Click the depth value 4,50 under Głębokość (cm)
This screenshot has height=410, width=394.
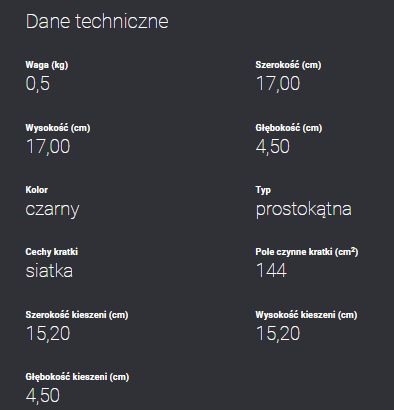[273, 147]
